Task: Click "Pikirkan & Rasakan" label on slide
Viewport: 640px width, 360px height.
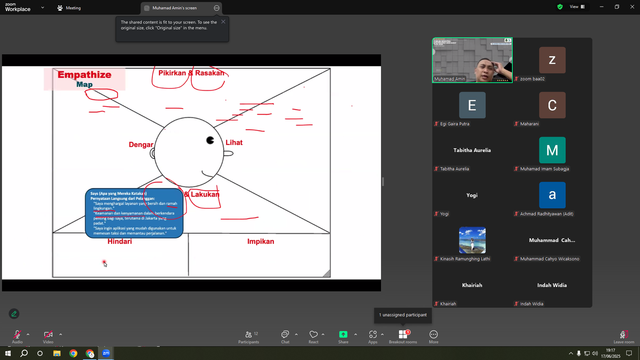Action: click(x=191, y=73)
